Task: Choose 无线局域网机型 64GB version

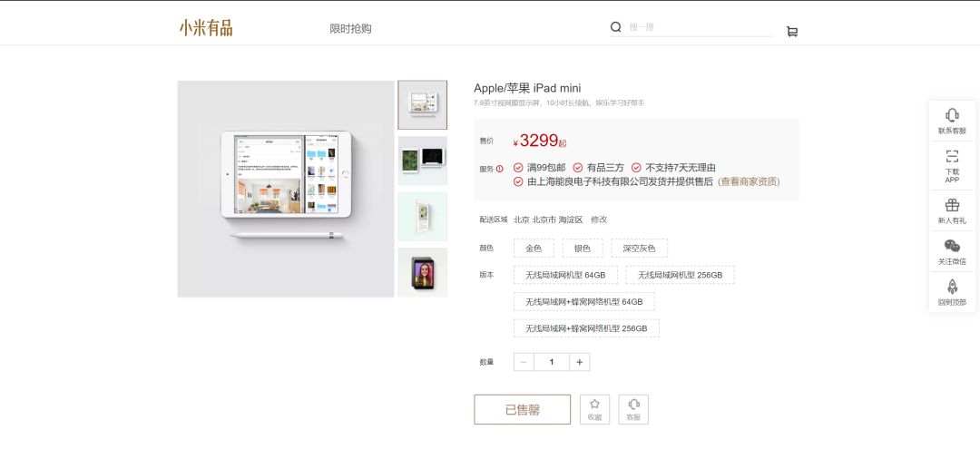Action: 565,275
